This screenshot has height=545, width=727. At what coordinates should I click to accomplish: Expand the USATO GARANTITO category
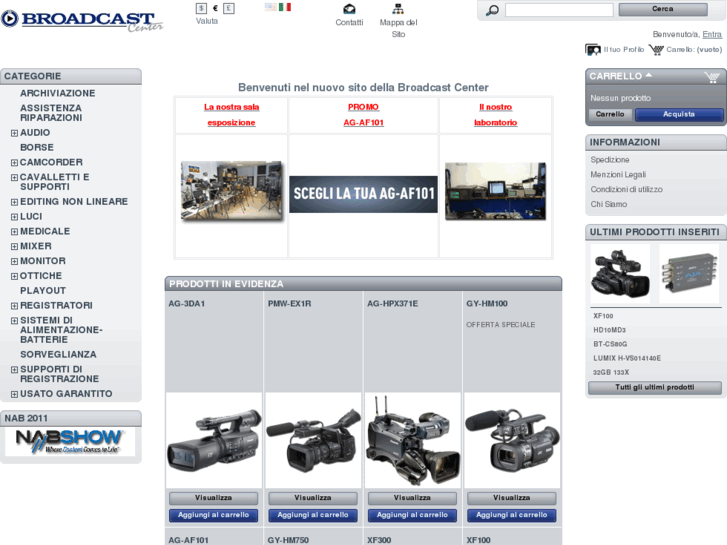point(14,395)
